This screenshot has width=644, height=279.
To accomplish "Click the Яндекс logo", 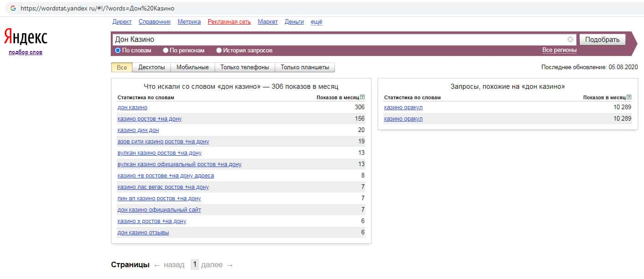I will [x=26, y=37].
